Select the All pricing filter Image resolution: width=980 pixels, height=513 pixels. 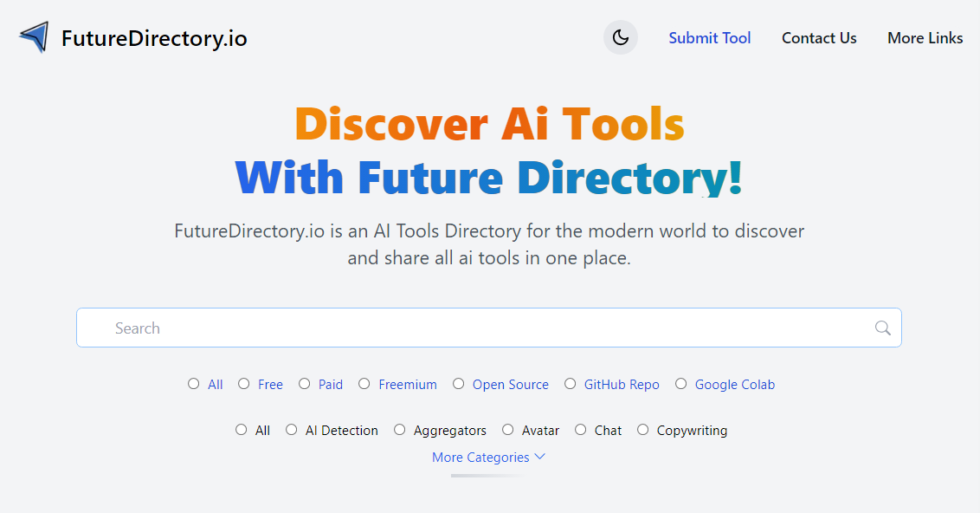click(194, 384)
